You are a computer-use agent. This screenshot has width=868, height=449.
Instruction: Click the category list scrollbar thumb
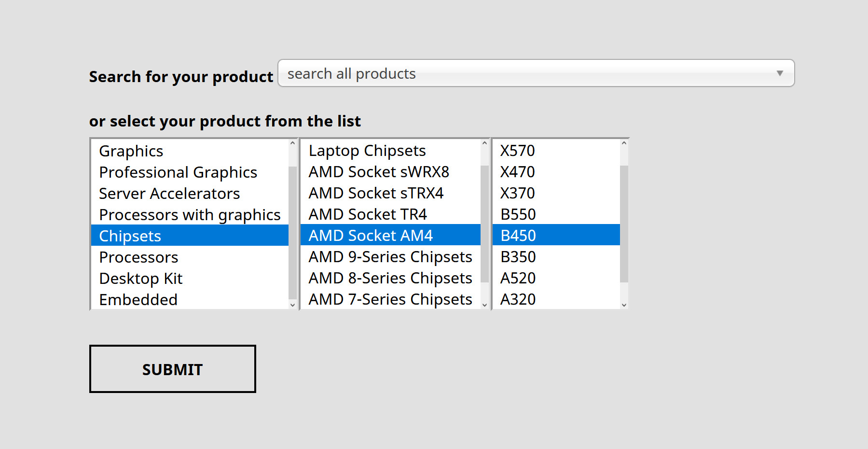pyautogui.click(x=292, y=233)
